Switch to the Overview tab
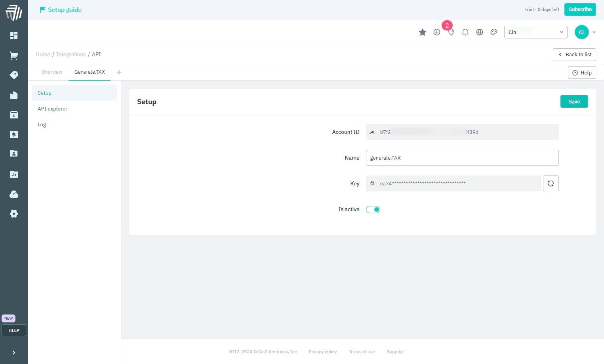 pyautogui.click(x=52, y=72)
